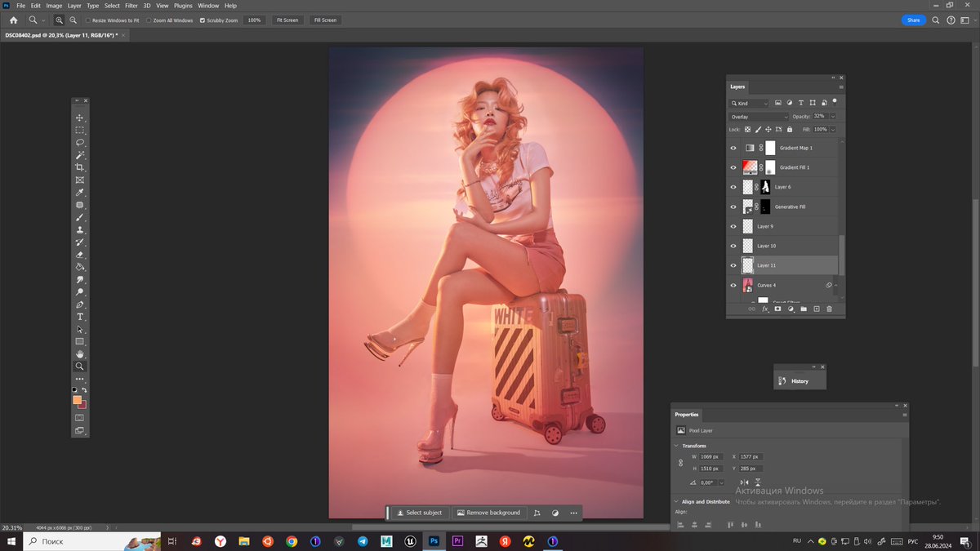Open the Plugins menu

[183, 6]
